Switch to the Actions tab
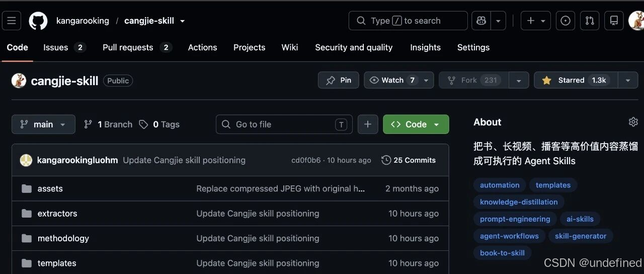The width and height of the screenshot is (644, 274). point(202,47)
